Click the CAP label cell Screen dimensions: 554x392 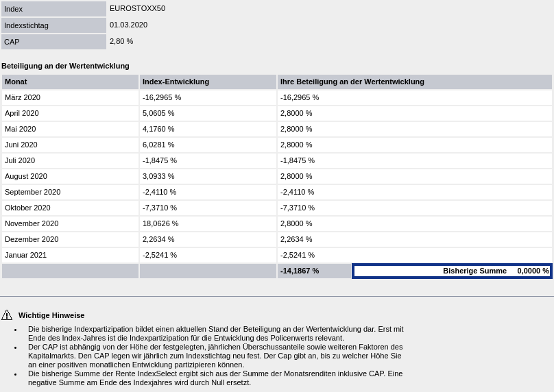tap(53, 42)
